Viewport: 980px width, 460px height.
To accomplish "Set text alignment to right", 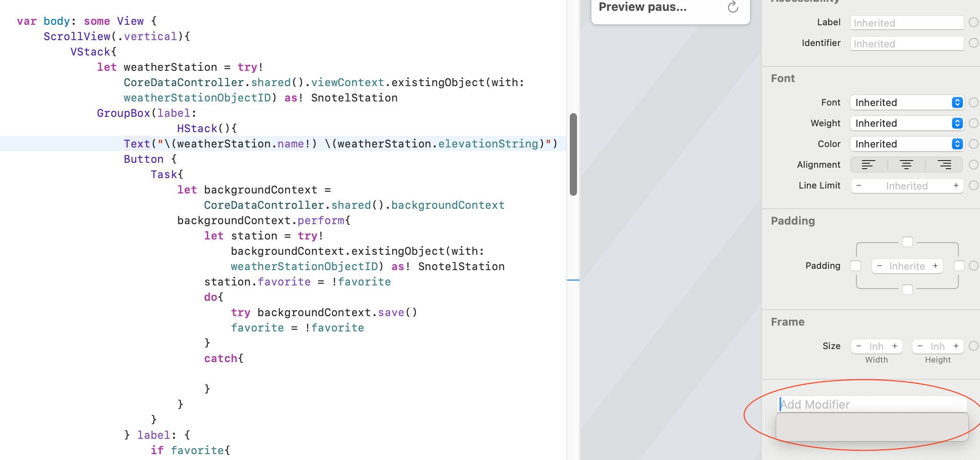I will [944, 165].
